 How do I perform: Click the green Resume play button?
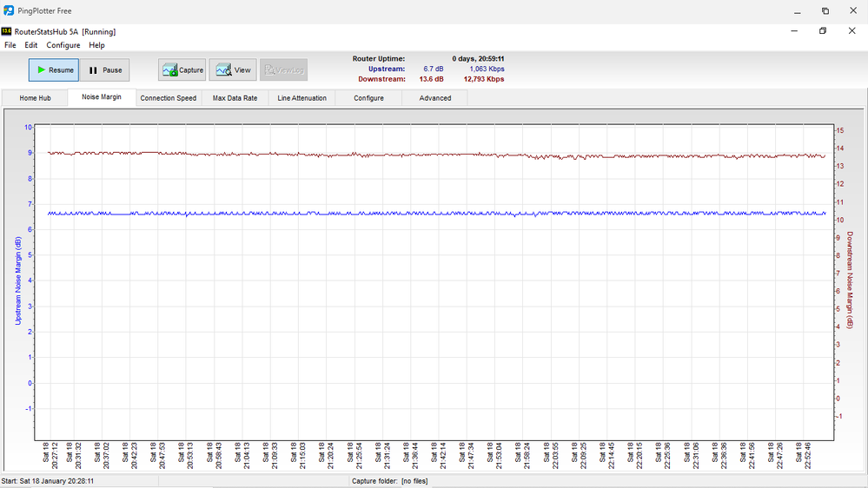tap(54, 70)
